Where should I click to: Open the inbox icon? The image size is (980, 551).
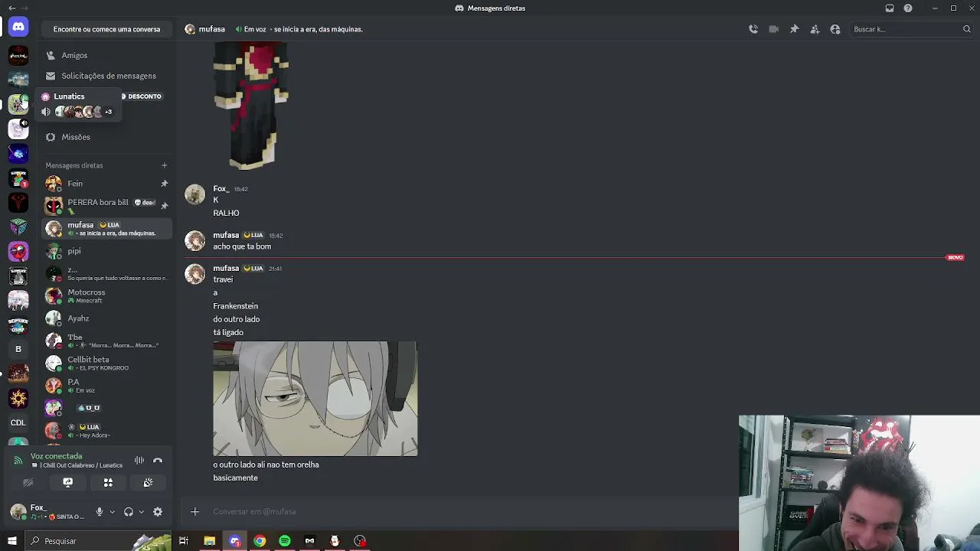pos(890,8)
